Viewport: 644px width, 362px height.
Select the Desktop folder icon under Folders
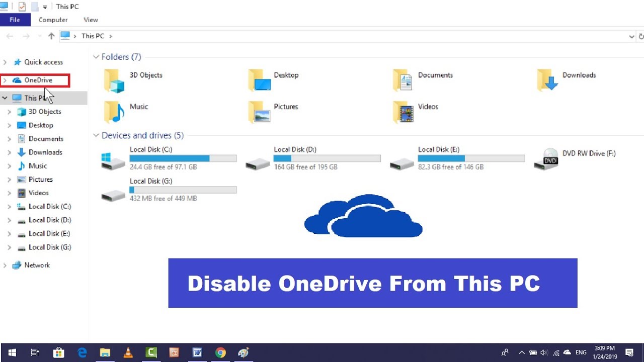[260, 80]
